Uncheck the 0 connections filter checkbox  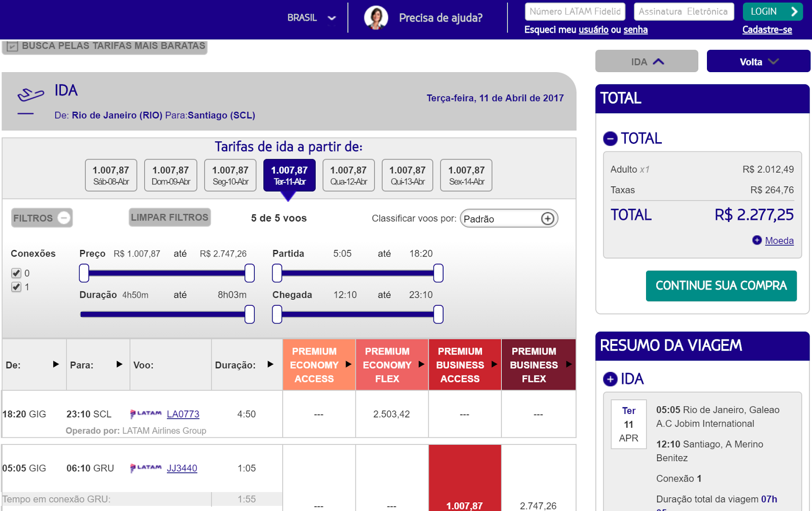16,273
